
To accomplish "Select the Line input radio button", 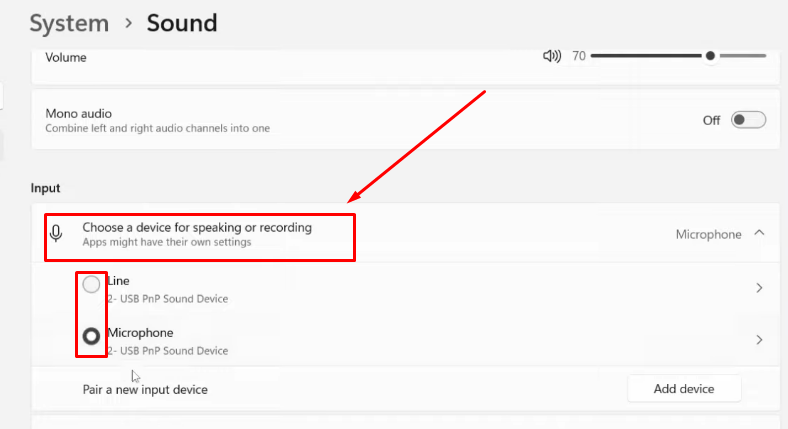I will [x=91, y=285].
